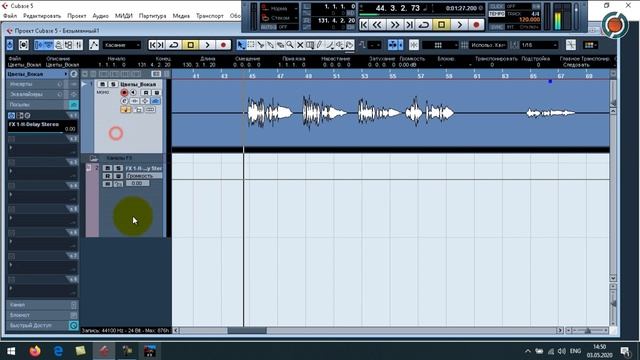Click Rewind on the transport panel
The image size is (640, 360).
click(x=378, y=25)
